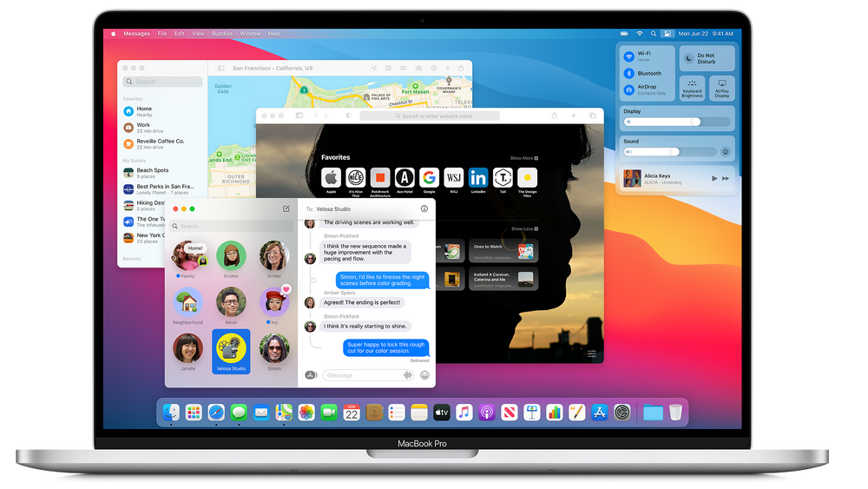Select Work favorite in Maps sidebar
868x489 pixels.
click(x=163, y=128)
